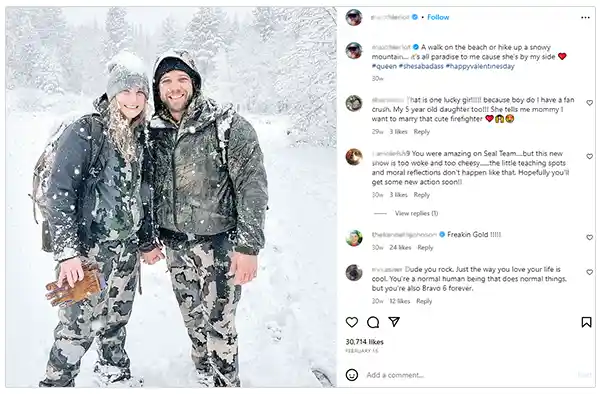Viewport: 600px width, 394px height.
Task: Like the 'Freakin Gold' comment heart
Action: point(589,238)
